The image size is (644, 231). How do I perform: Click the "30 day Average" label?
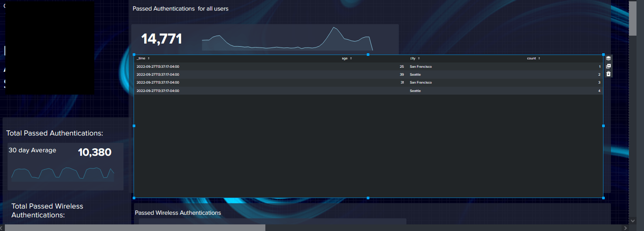point(32,150)
